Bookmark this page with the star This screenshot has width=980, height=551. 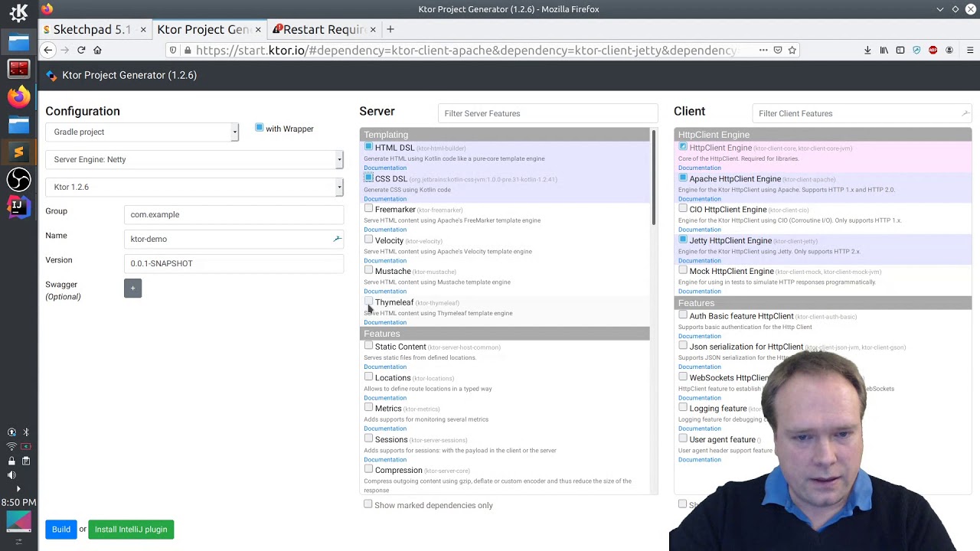(x=792, y=51)
